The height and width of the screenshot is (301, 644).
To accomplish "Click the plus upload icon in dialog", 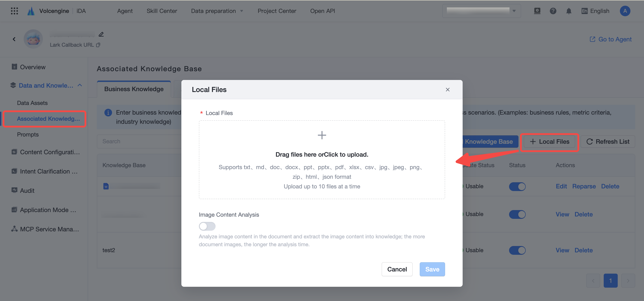I will coord(322,135).
